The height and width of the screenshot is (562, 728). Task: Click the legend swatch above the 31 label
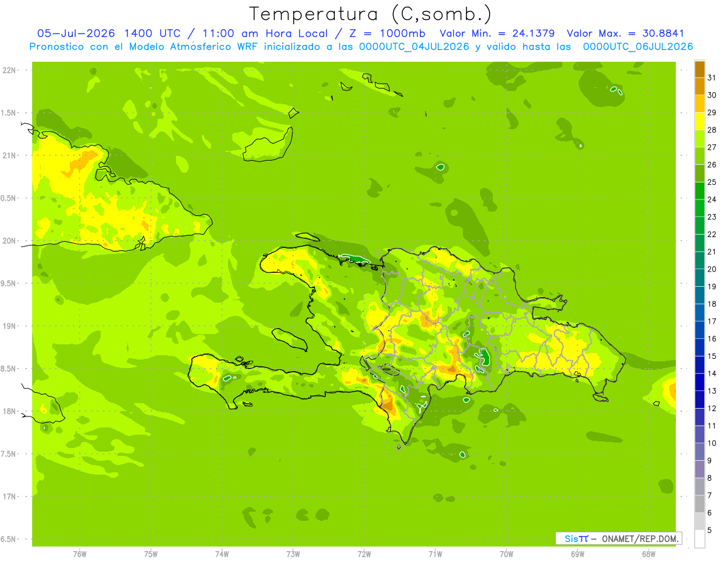[699, 69]
